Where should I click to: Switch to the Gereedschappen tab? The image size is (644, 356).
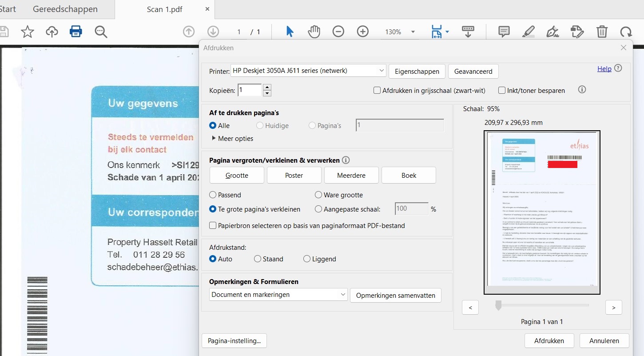65,9
